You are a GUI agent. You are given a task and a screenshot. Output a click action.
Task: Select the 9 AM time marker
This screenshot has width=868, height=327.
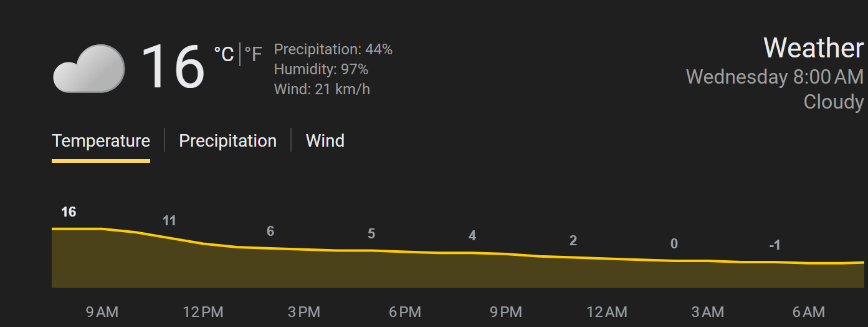click(x=102, y=312)
